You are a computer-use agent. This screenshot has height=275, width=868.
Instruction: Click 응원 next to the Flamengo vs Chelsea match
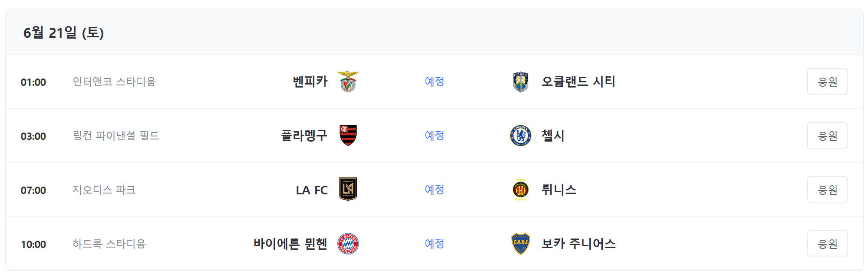(x=827, y=136)
